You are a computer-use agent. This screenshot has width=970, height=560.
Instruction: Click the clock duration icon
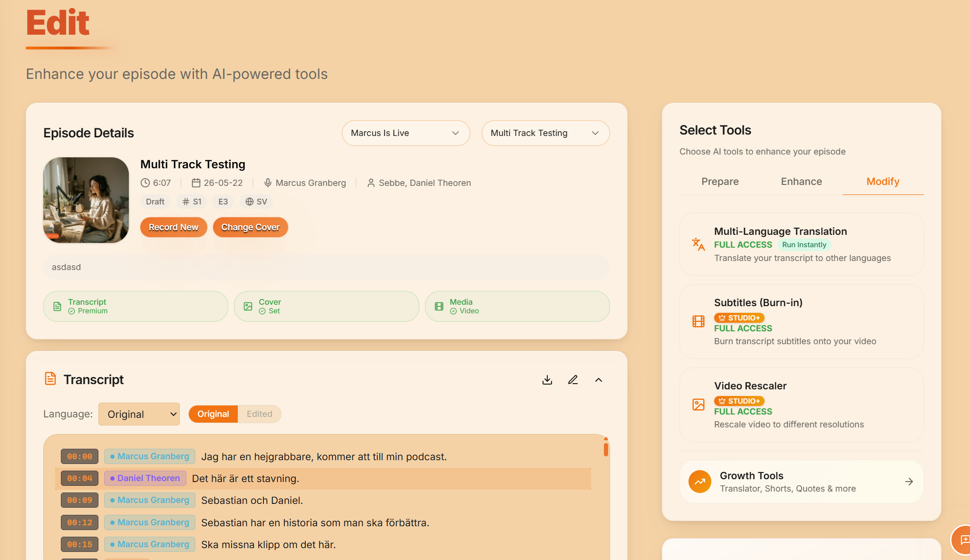(x=145, y=183)
